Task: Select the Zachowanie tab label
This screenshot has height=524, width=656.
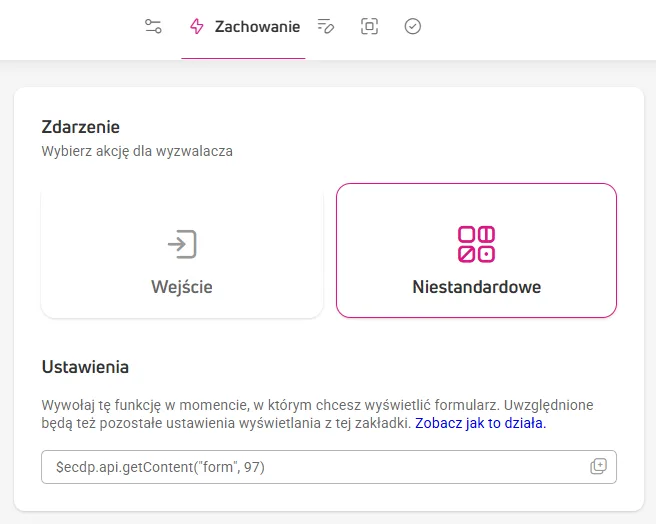Action: [257, 26]
